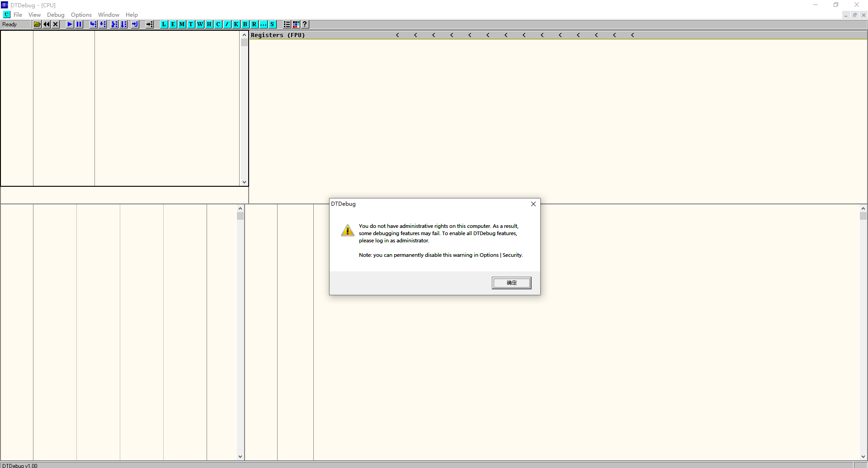Click the stack pane scrollbar thumb
This screenshot has width=868, height=468.
[863, 216]
